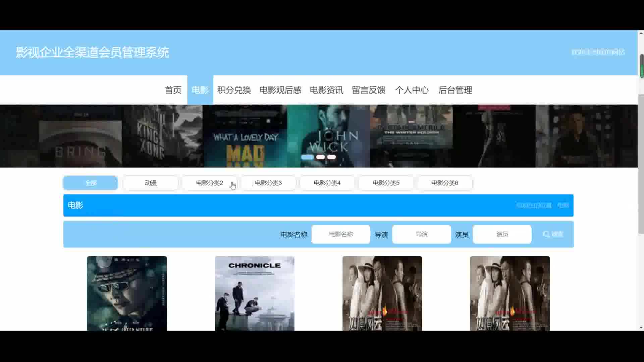Viewport: 644px width, 362px height.
Task: Select the 电影分类2 category filter
Action: click(209, 183)
